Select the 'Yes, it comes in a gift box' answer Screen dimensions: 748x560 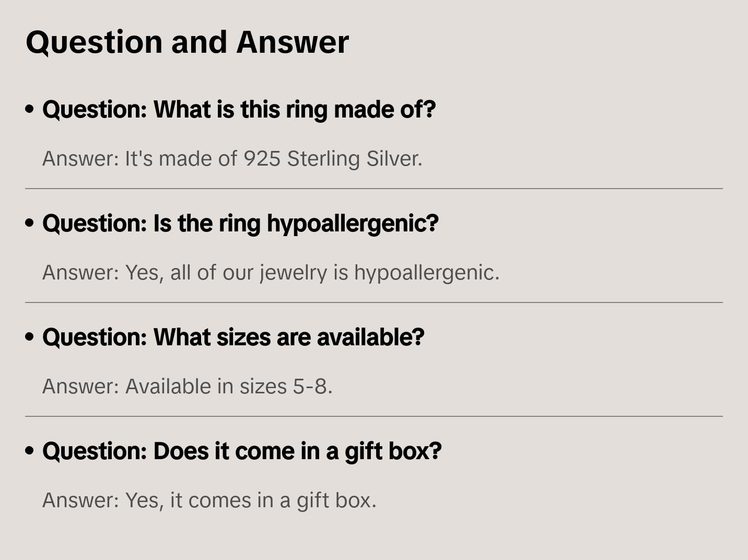tap(209, 500)
